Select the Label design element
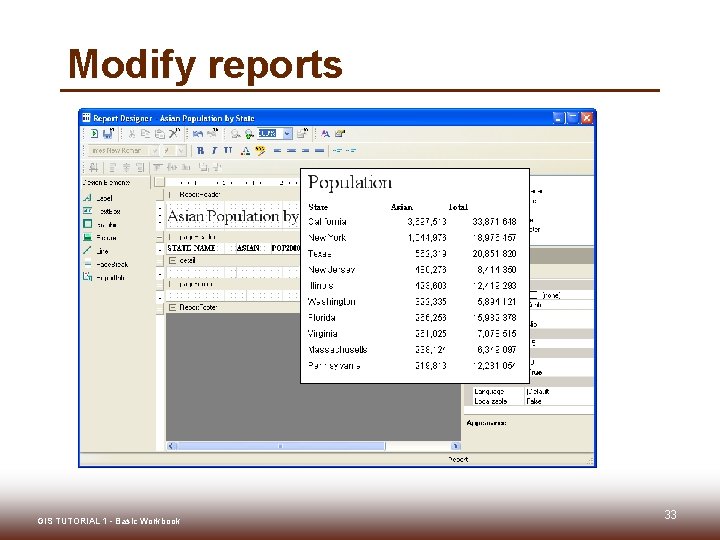This screenshot has height=540, width=720. click(97, 198)
